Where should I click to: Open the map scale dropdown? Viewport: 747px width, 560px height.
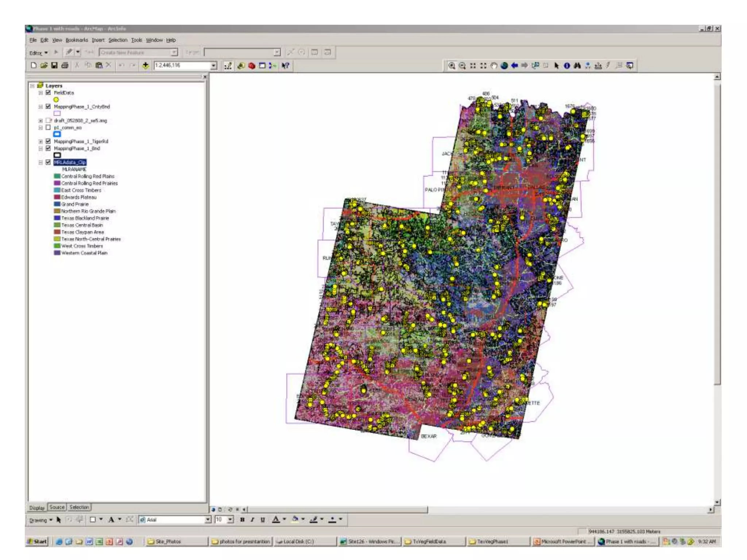pyautogui.click(x=213, y=66)
